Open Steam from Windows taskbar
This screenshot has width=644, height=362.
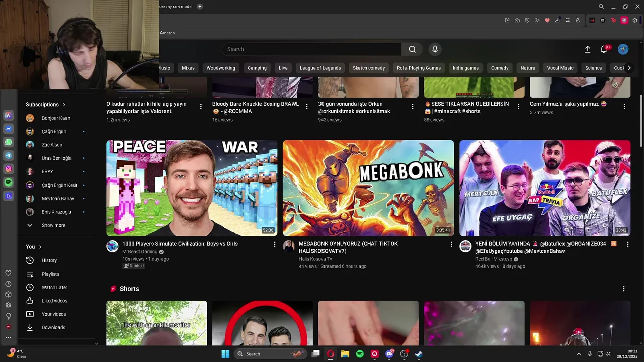(419, 354)
